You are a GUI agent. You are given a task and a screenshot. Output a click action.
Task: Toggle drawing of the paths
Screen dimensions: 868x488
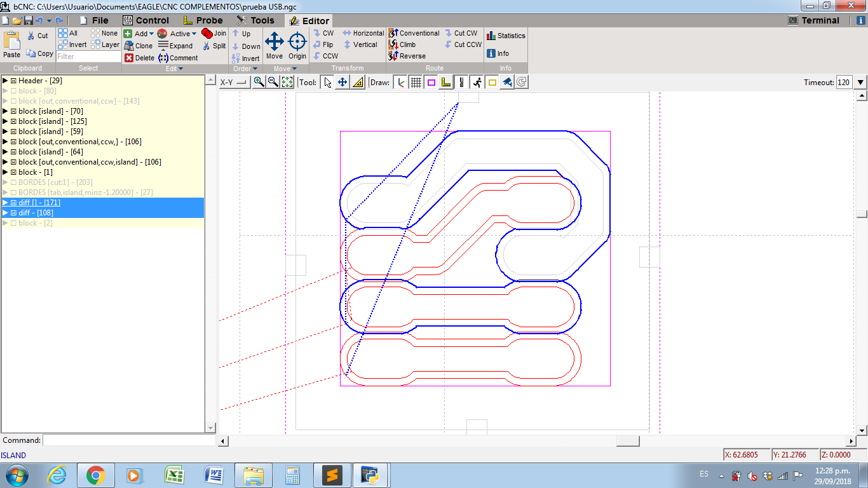(x=461, y=82)
